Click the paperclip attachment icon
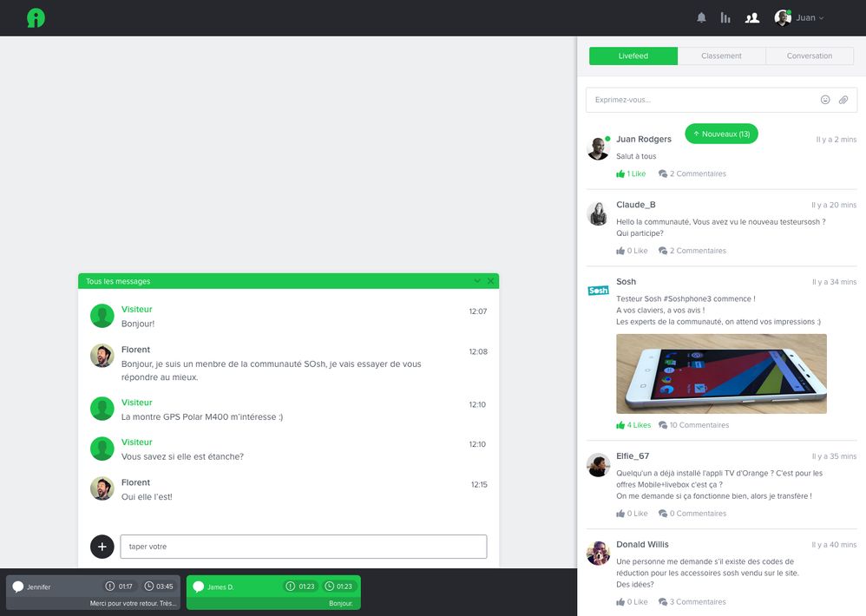The height and width of the screenshot is (616, 866). click(843, 100)
